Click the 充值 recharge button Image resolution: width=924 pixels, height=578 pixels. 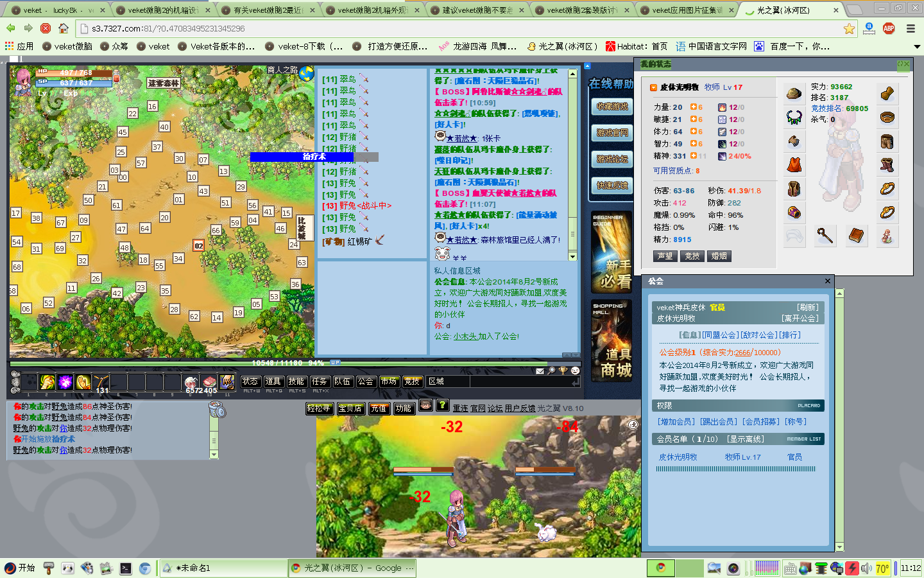click(x=379, y=408)
